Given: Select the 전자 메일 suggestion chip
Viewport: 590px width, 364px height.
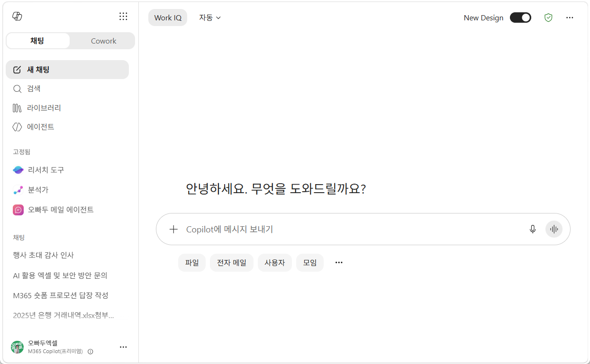Looking at the screenshot, I should [x=232, y=263].
